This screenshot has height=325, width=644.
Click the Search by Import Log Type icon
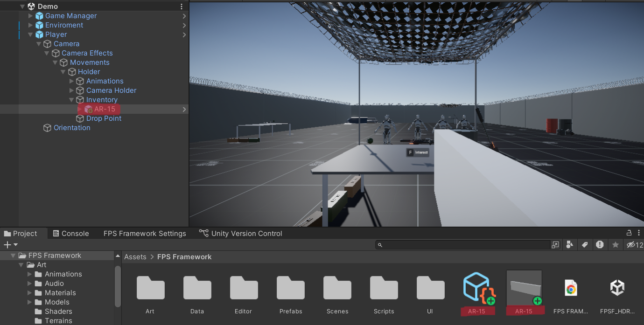pos(600,245)
